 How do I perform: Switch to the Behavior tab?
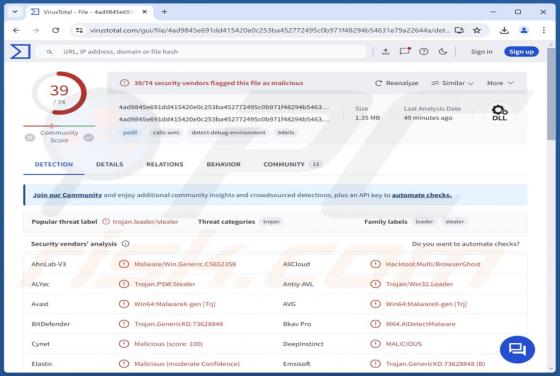click(224, 164)
